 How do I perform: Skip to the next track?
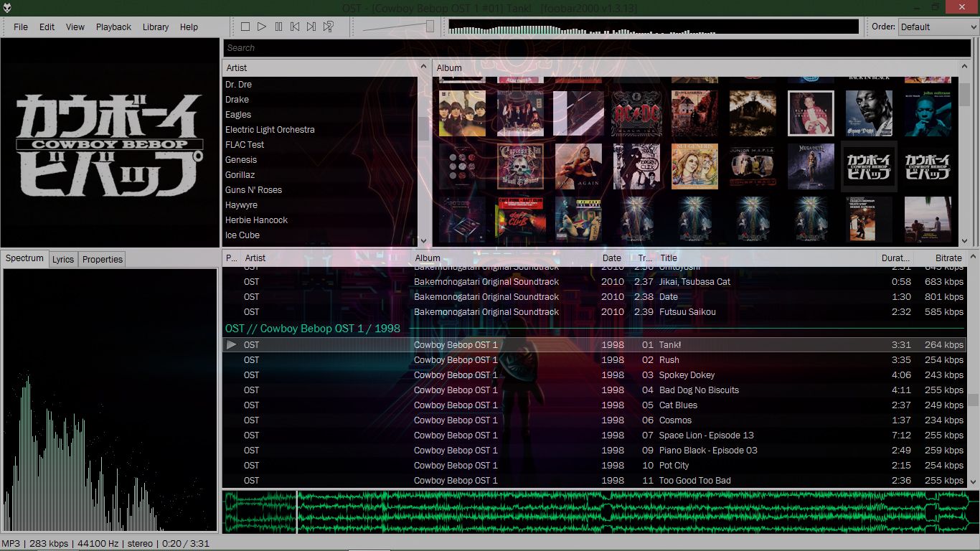[x=311, y=27]
